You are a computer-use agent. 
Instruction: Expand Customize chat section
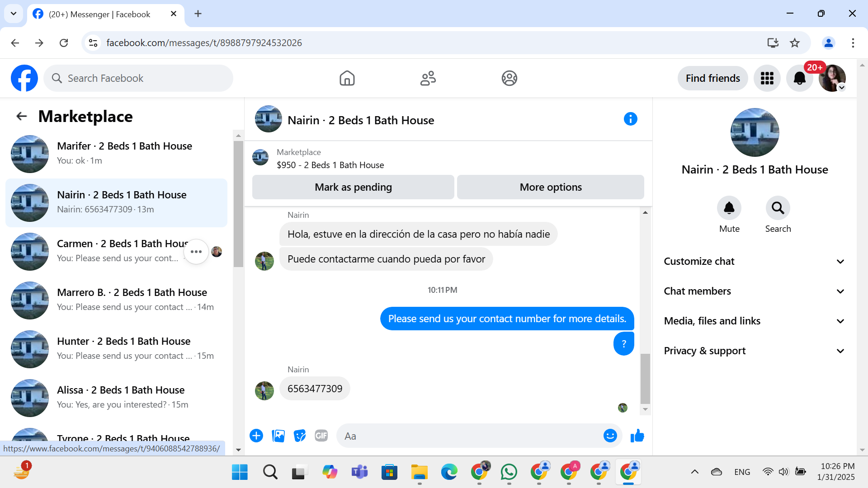pos(754,261)
